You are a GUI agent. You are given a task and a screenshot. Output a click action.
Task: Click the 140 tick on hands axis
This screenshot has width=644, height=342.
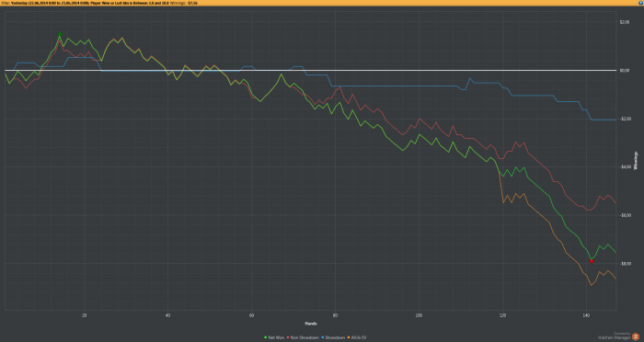coord(586,315)
